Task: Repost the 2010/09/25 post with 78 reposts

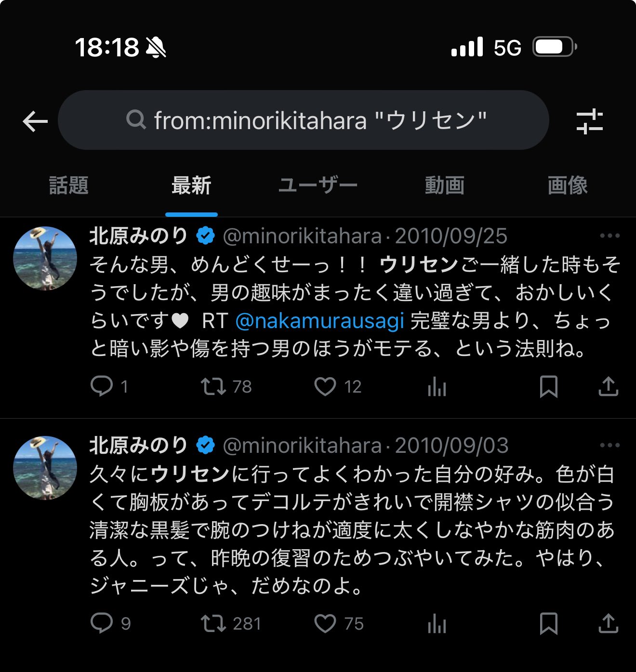Action: pos(213,386)
